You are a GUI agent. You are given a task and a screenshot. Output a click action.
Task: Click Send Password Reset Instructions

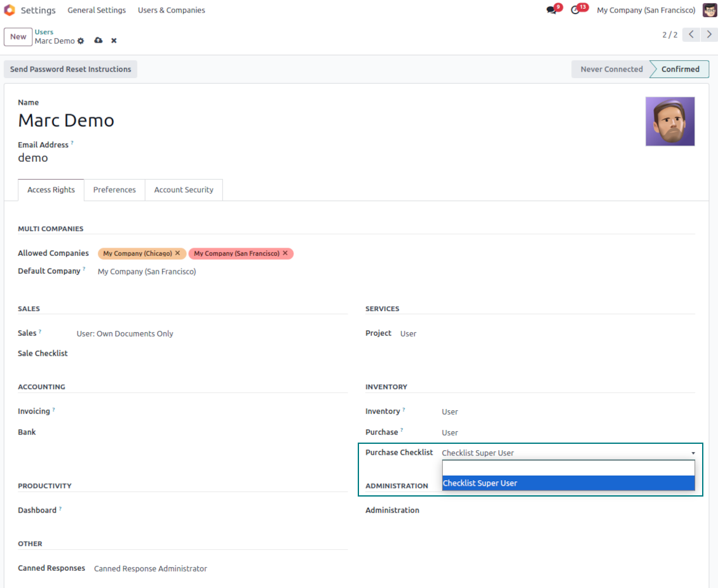70,69
